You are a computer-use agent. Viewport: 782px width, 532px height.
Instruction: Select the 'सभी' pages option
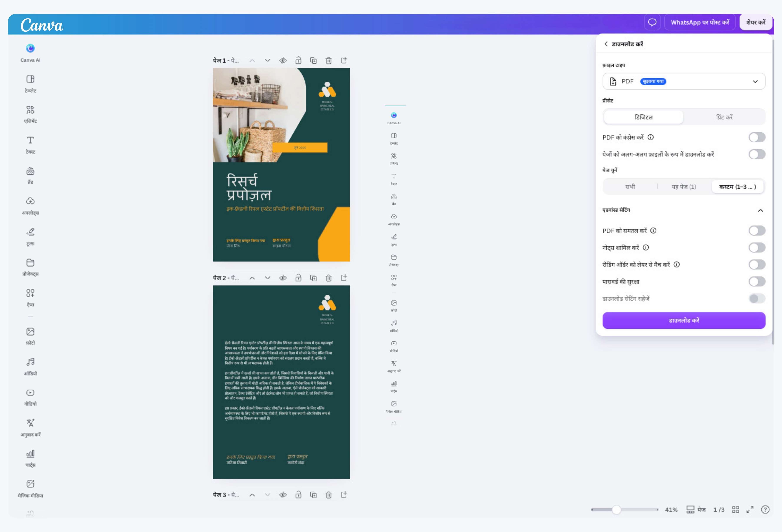630,187
